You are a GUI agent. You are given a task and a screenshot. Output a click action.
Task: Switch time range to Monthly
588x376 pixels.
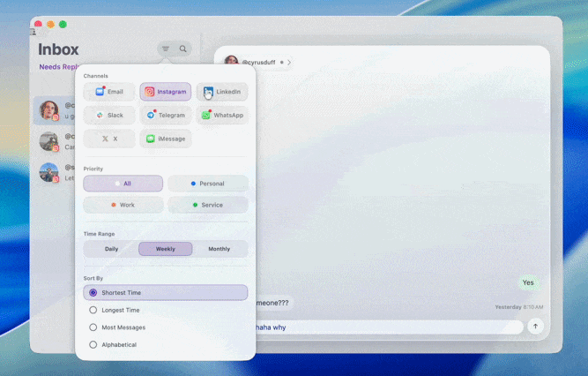(220, 249)
